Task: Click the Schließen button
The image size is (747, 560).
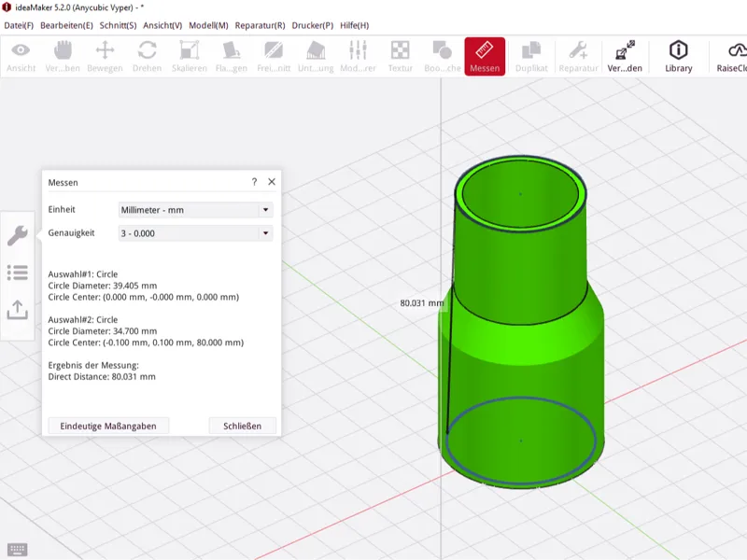Action: pyautogui.click(x=242, y=426)
